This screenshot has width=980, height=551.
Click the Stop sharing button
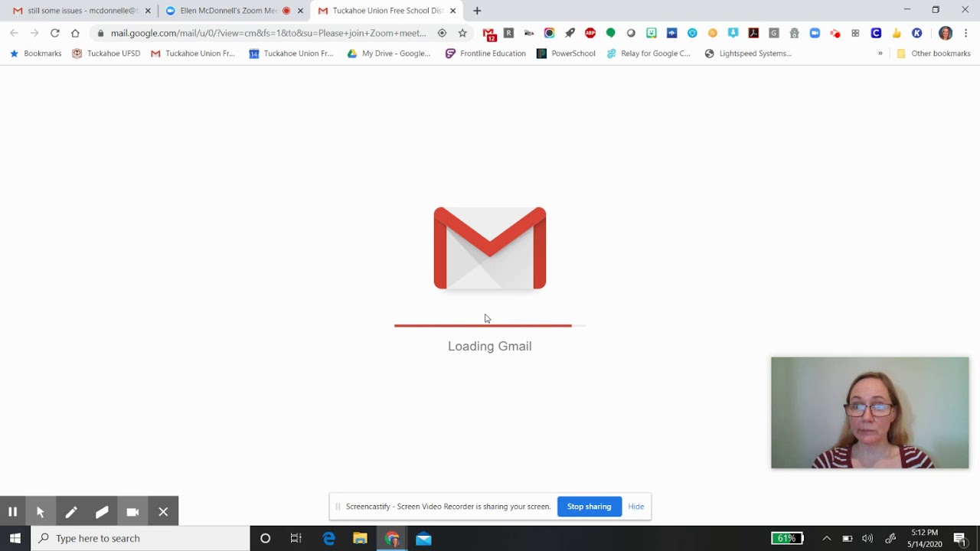click(x=589, y=507)
